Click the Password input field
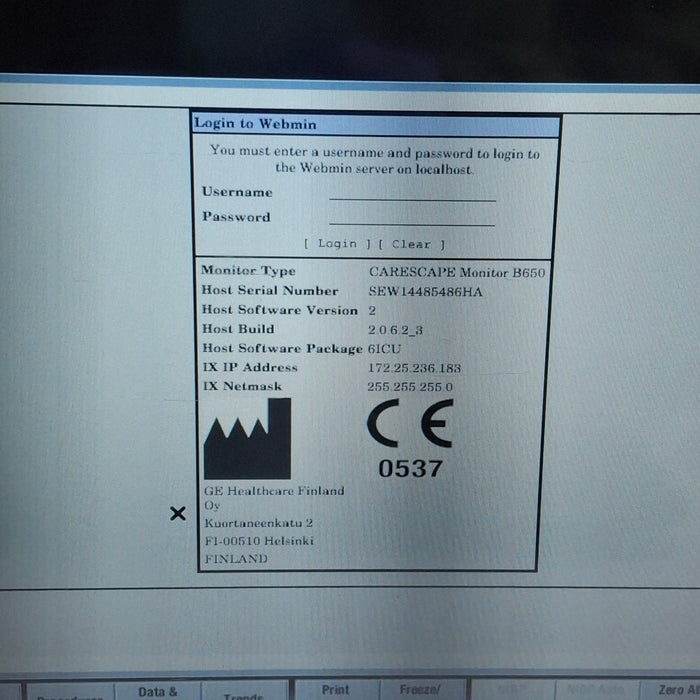This screenshot has height=700, width=700. pyautogui.click(x=412, y=218)
